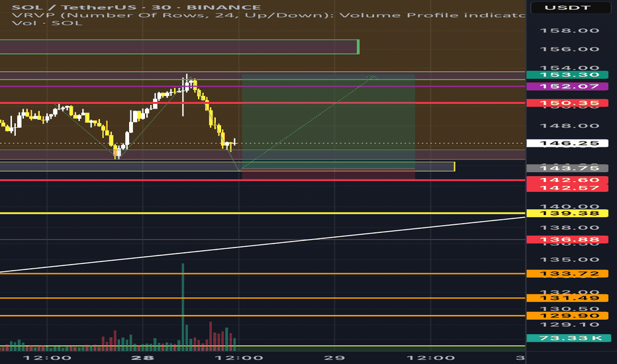The width and height of the screenshot is (617, 364).
Task: Click the 138.00 price scale value
Action: (570, 228)
